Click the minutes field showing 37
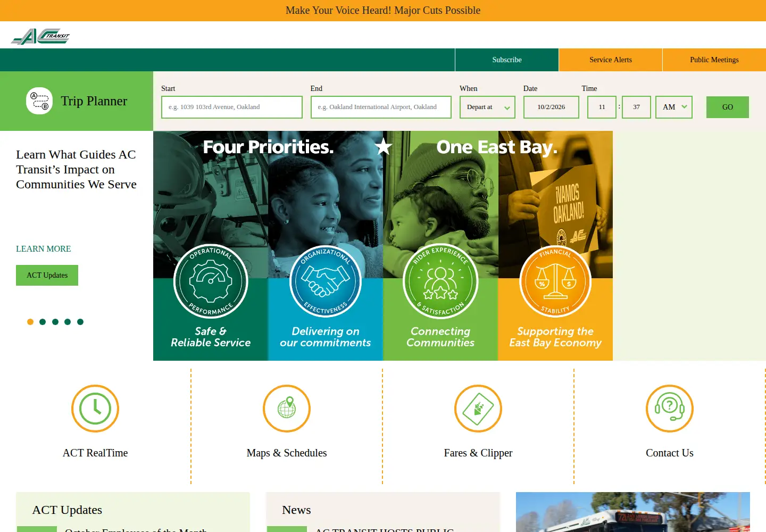Screen dimensions: 766x532 pos(636,107)
